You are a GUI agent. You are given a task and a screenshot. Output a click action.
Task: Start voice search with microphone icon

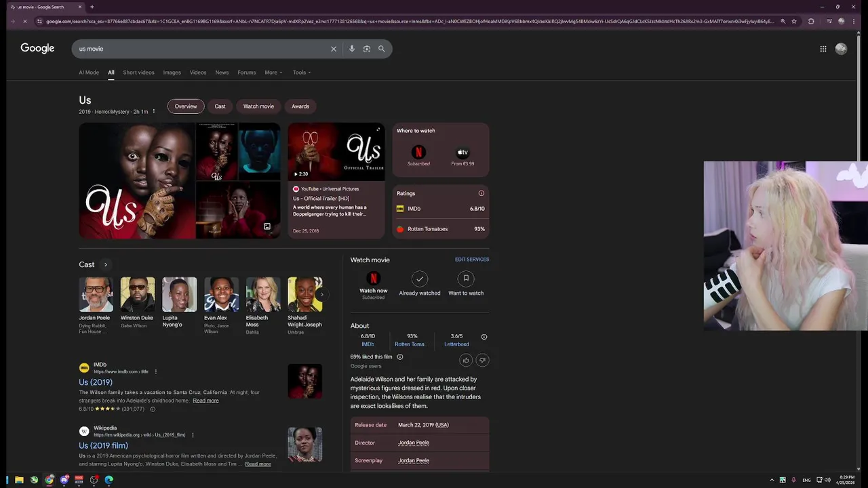click(x=351, y=49)
